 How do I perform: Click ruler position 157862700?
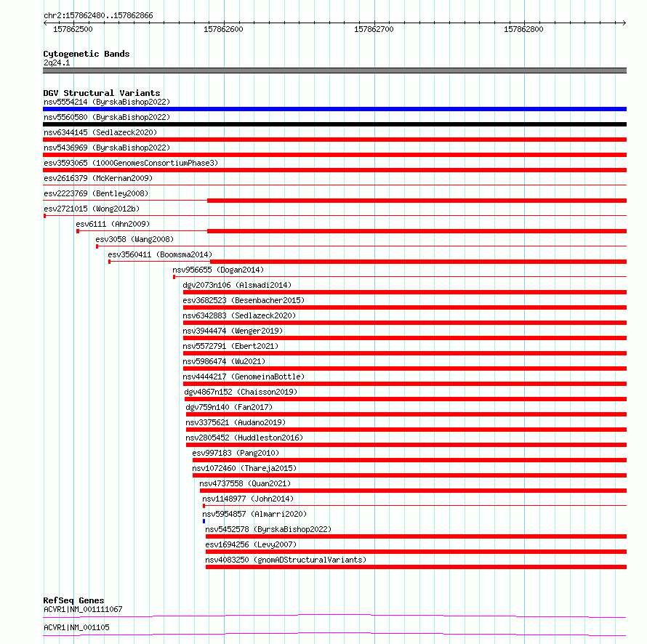[x=374, y=29]
